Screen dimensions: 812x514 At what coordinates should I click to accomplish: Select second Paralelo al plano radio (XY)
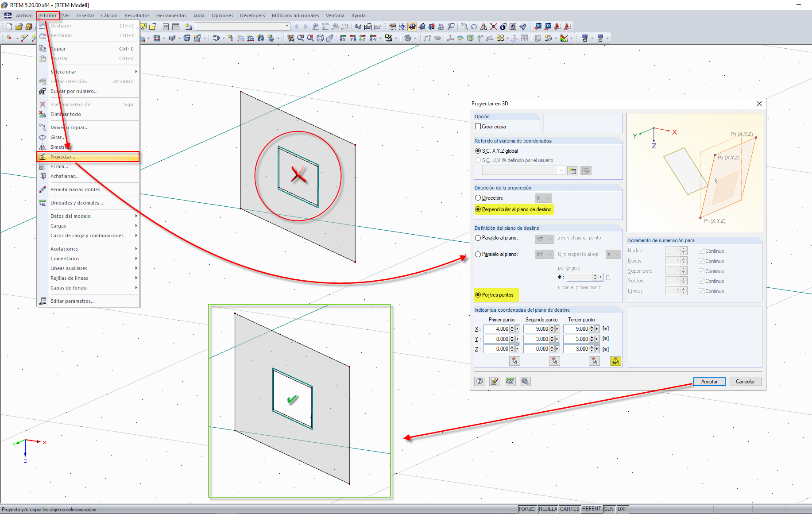(x=478, y=255)
